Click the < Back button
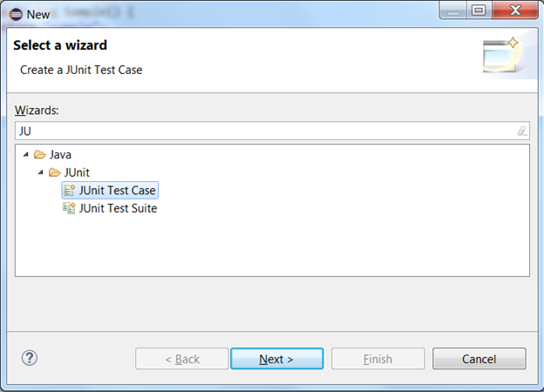This screenshot has width=544, height=392. point(182,359)
